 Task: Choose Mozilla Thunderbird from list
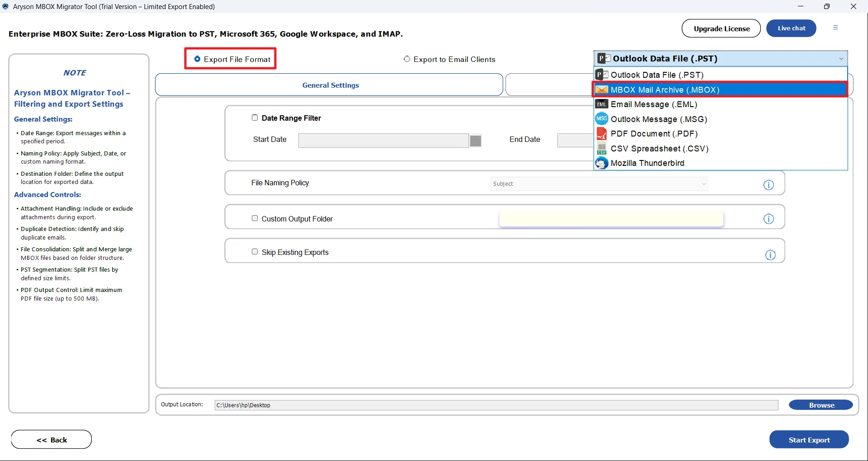[721, 163]
